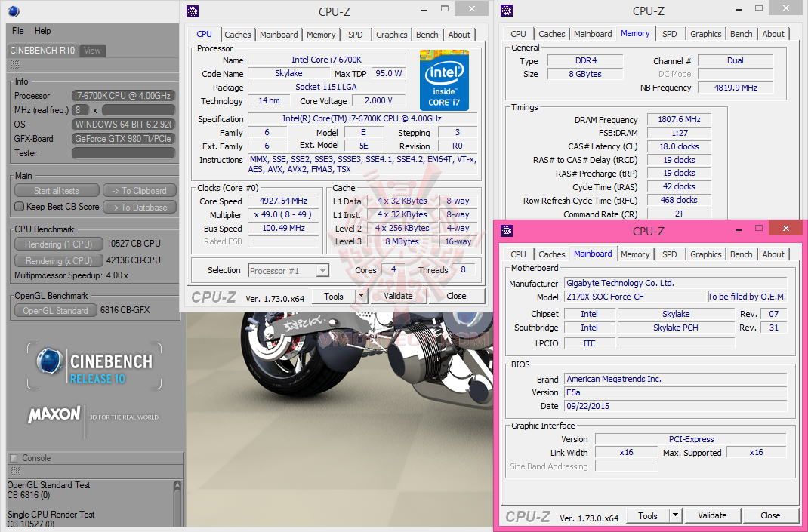This screenshot has width=808, height=532.
Task: Click Start all tests button
Action: click(x=57, y=191)
